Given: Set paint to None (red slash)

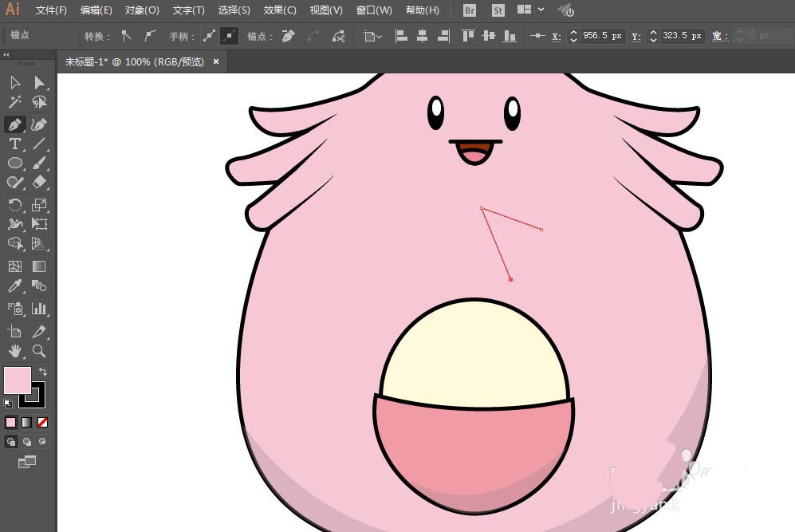Looking at the screenshot, I should [42, 422].
